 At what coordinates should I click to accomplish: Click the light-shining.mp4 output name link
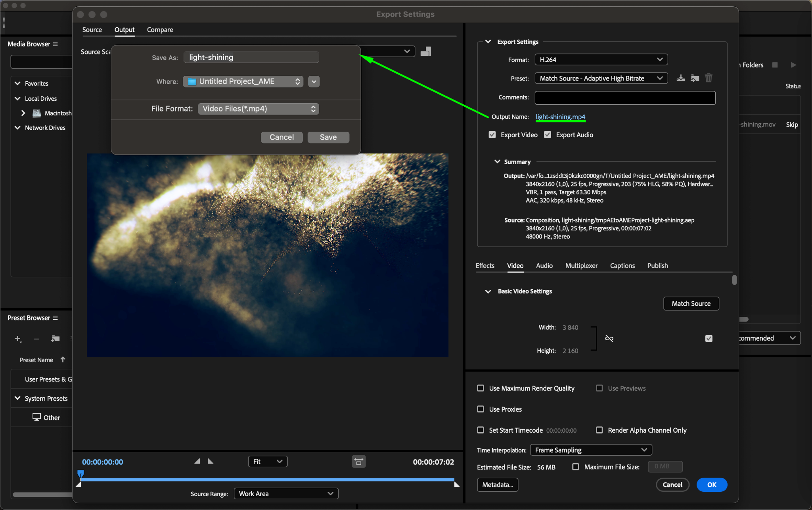[x=560, y=117]
